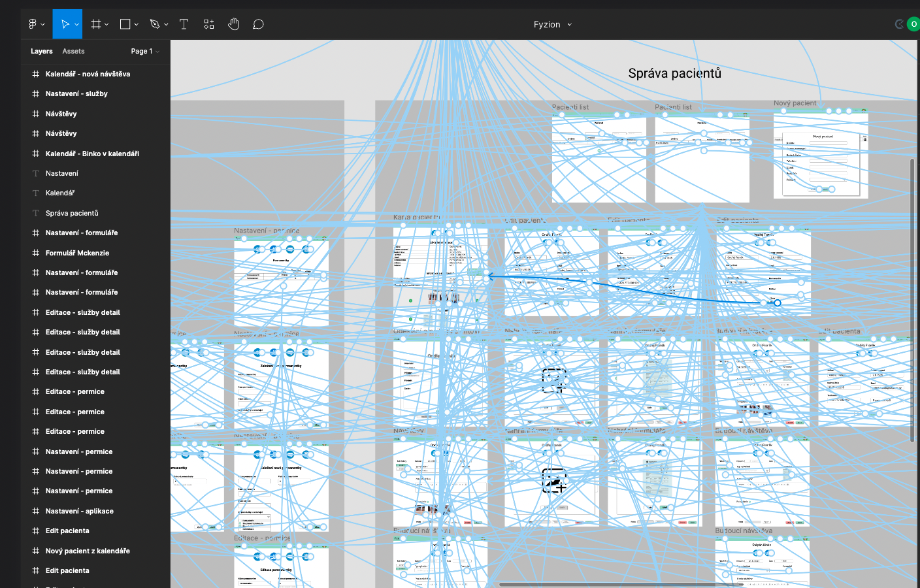
Task: Select the Frame tool
Action: pos(96,24)
